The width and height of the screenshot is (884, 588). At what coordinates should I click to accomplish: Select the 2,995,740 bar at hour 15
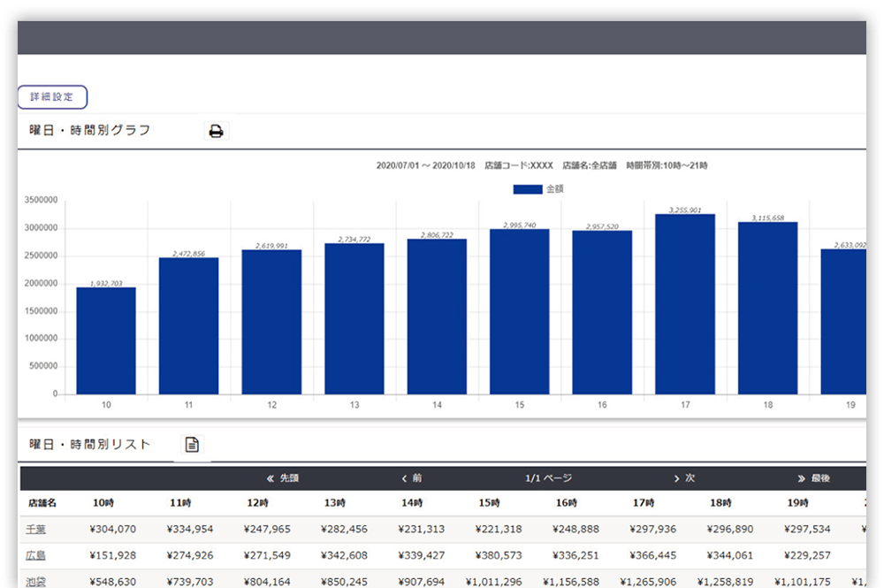[x=520, y=311]
